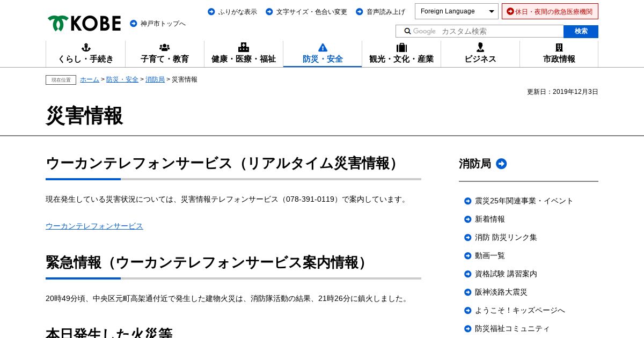644x338 pixels.
Task: Click medical kit icon above 健康・医療・福祉
Action: [x=244, y=47]
